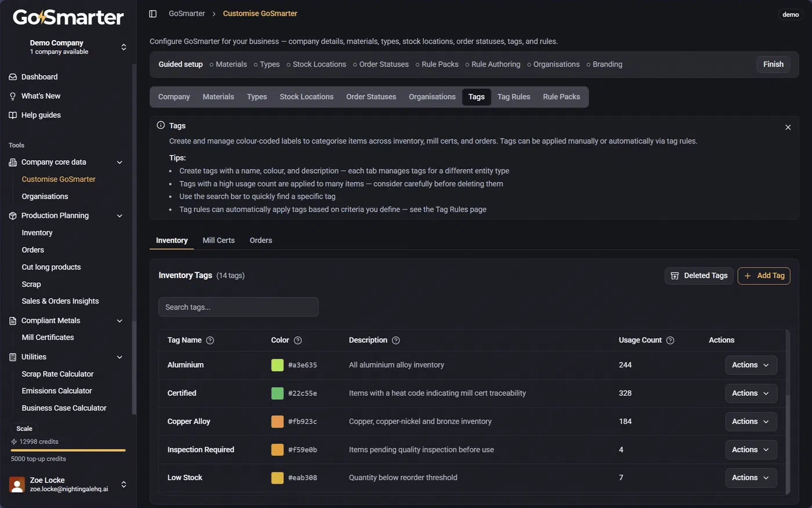Collapse the Production Planning section
Image resolution: width=812 pixels, height=508 pixels.
click(x=119, y=215)
